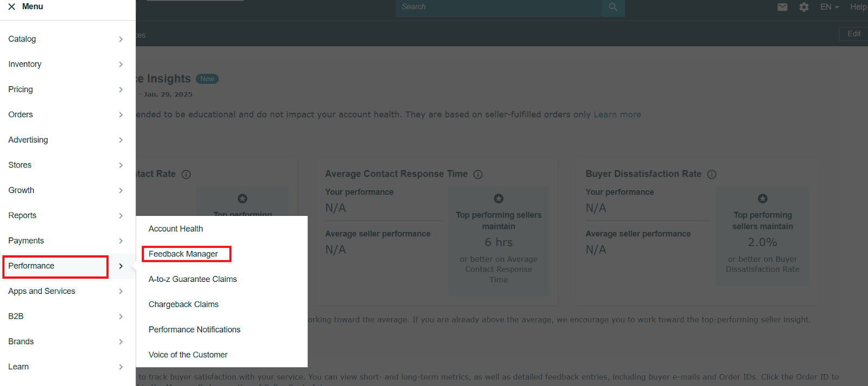Image resolution: width=868 pixels, height=386 pixels.
Task: Focus the Search input field
Action: [x=499, y=7]
